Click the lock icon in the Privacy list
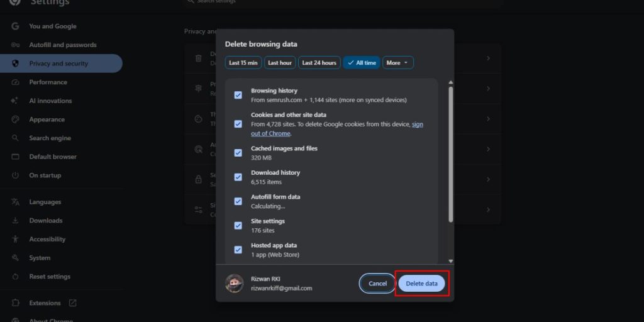644x322 pixels. pos(198,179)
